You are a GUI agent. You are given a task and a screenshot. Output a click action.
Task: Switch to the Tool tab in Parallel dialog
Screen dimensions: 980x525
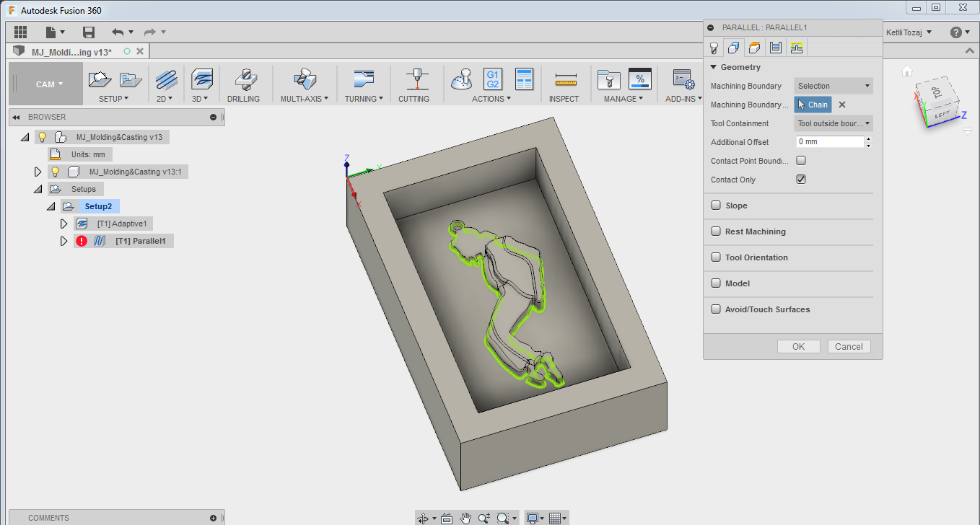point(714,48)
